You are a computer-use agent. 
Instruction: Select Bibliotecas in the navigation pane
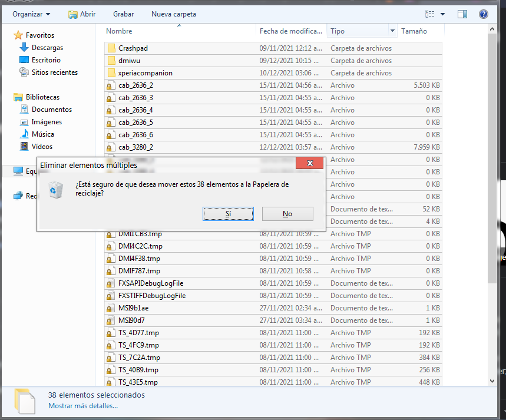click(42, 97)
